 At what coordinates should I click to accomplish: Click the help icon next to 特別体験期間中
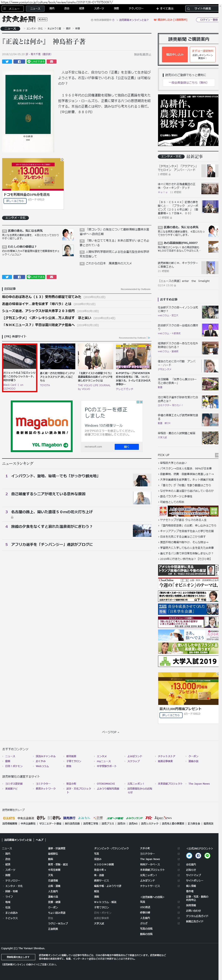(113, 20)
